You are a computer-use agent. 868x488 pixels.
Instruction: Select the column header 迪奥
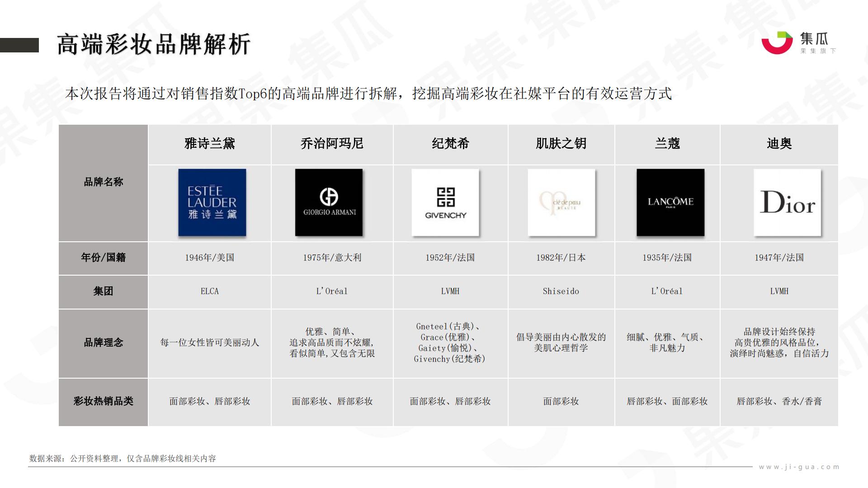click(x=779, y=144)
